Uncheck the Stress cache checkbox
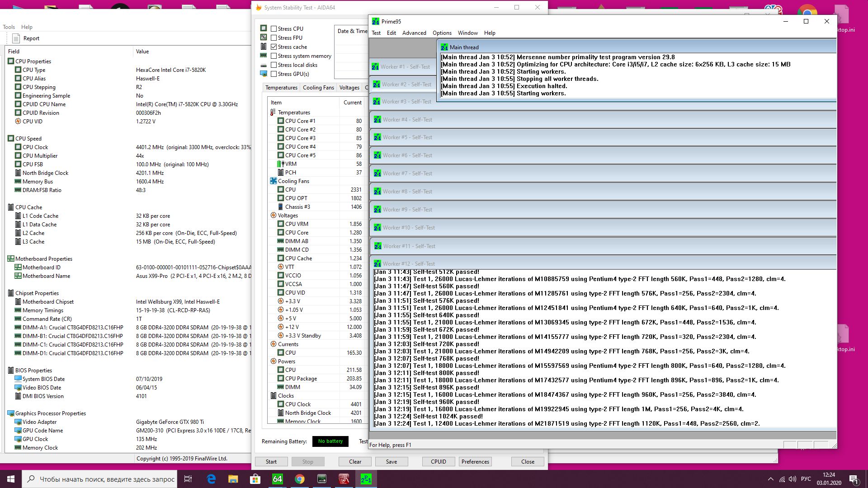Screen dimensions: 868x488 pyautogui.click(x=274, y=47)
